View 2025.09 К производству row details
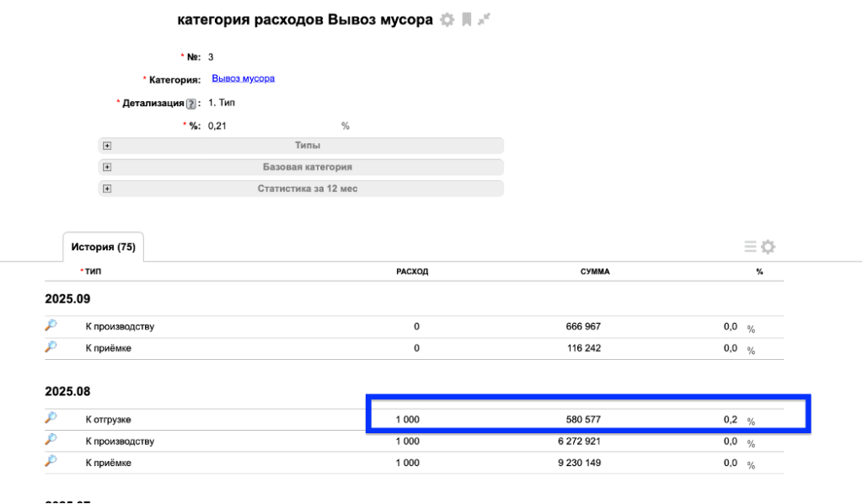The width and height of the screenshot is (863, 504). pos(51,326)
